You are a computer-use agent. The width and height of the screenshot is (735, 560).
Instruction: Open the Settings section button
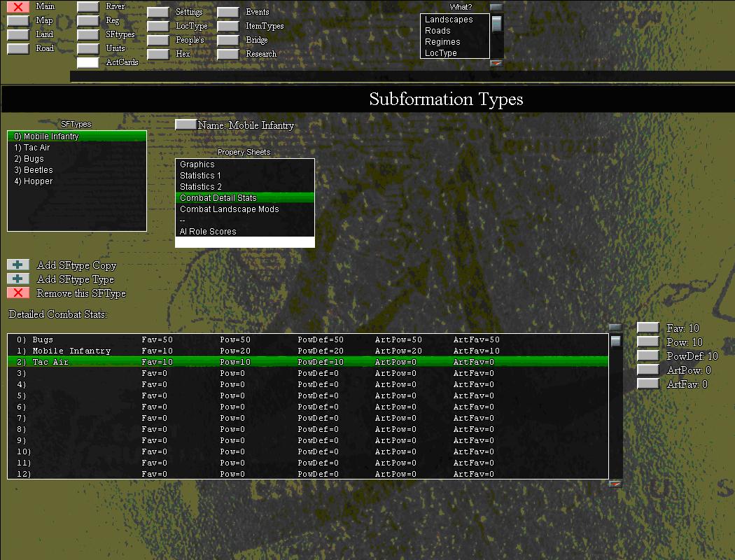tap(158, 12)
